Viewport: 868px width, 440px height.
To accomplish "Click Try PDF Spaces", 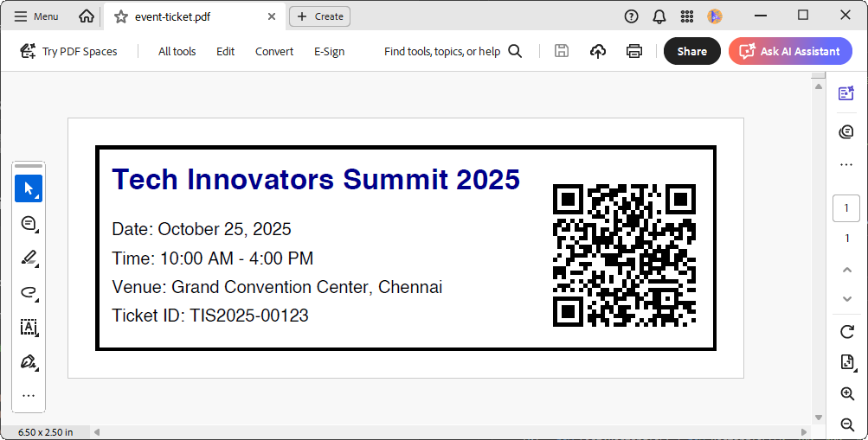I will (x=68, y=51).
